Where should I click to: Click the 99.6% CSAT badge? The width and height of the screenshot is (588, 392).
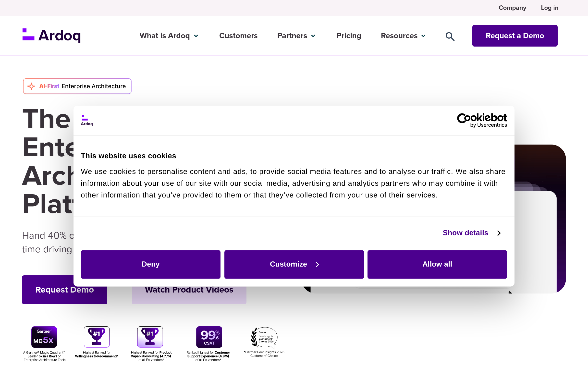tap(209, 337)
